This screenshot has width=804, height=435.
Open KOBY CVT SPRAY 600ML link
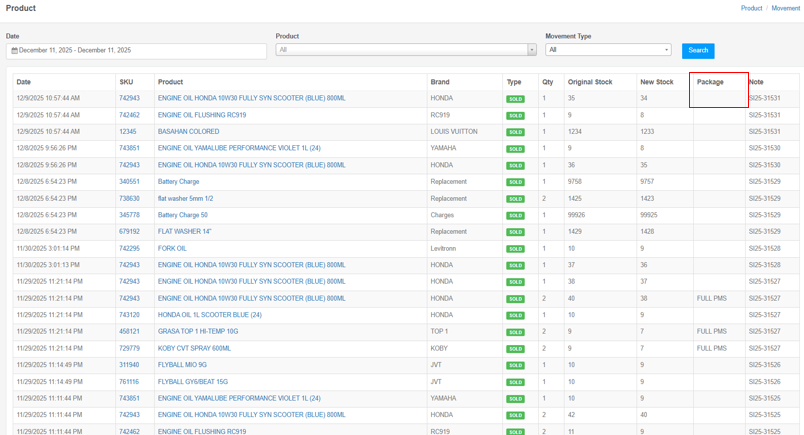(x=194, y=348)
